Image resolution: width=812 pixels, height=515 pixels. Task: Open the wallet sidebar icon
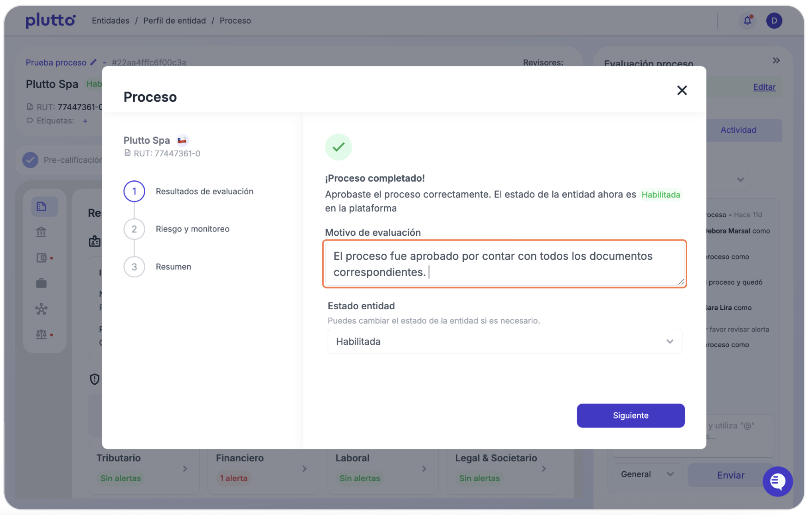click(42, 258)
